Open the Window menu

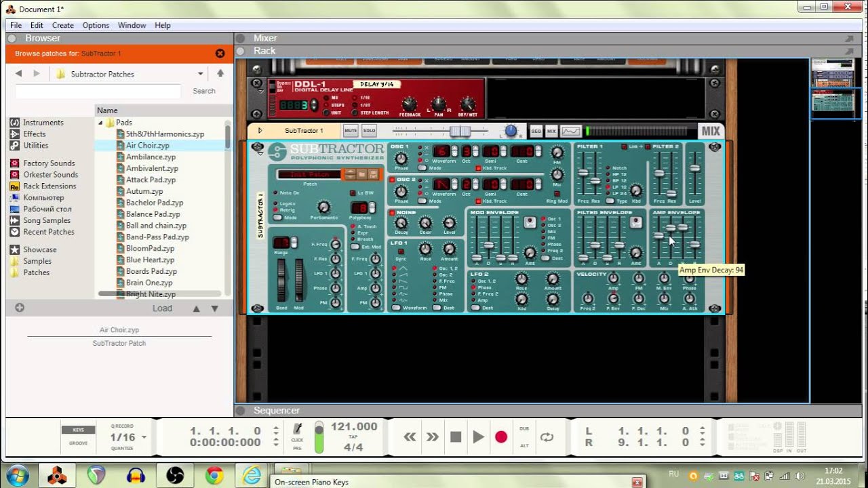pyautogui.click(x=132, y=25)
